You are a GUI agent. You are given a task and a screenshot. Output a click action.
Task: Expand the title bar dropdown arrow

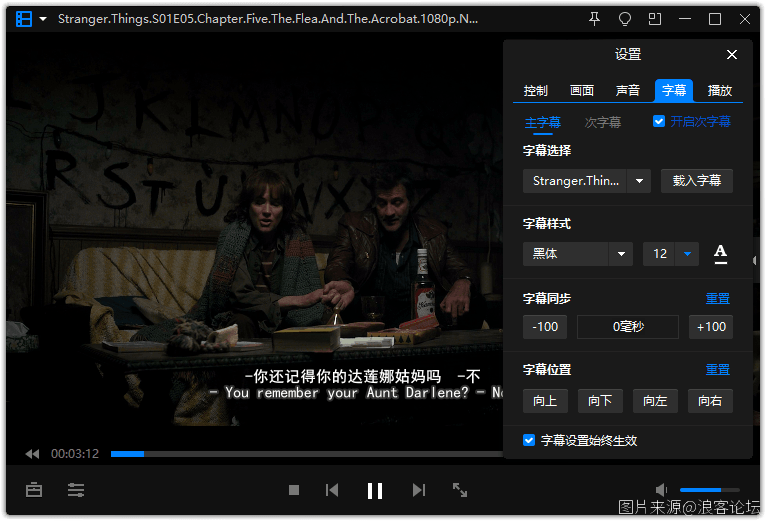43,19
